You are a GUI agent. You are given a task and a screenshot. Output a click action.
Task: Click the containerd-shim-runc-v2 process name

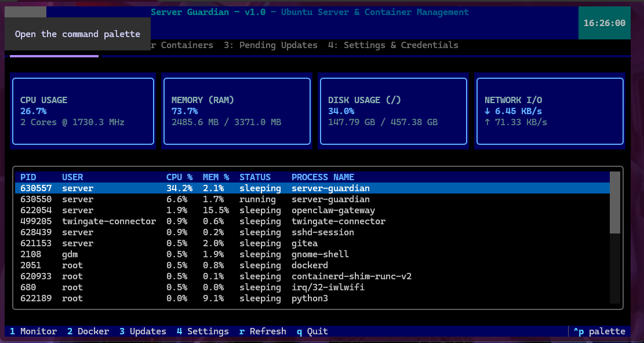pyautogui.click(x=352, y=276)
